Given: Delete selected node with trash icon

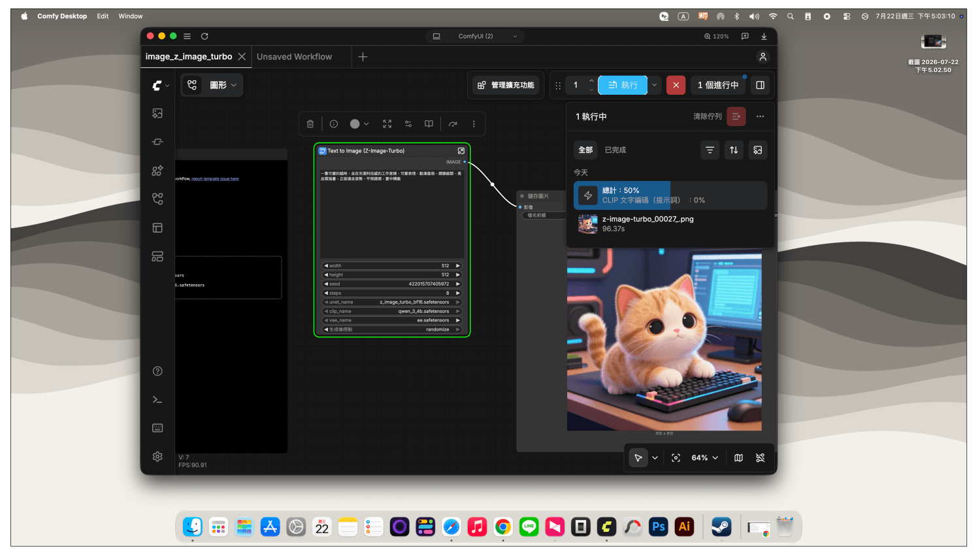Looking at the screenshot, I should (x=310, y=123).
